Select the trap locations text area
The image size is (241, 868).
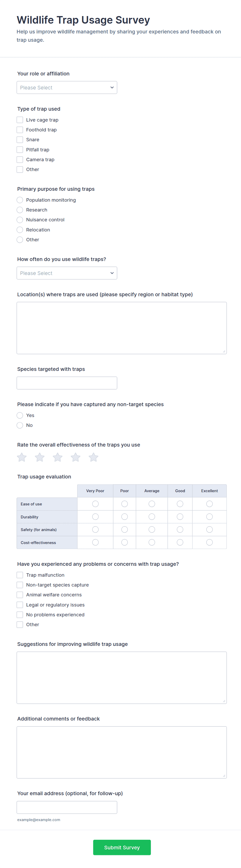point(122,328)
